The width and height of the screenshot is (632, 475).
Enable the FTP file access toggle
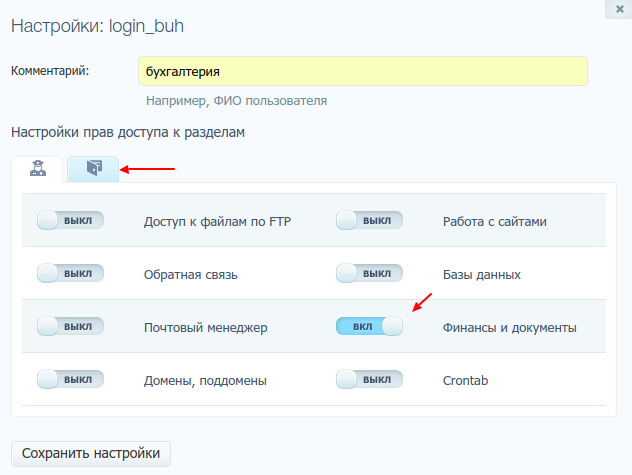tap(70, 220)
